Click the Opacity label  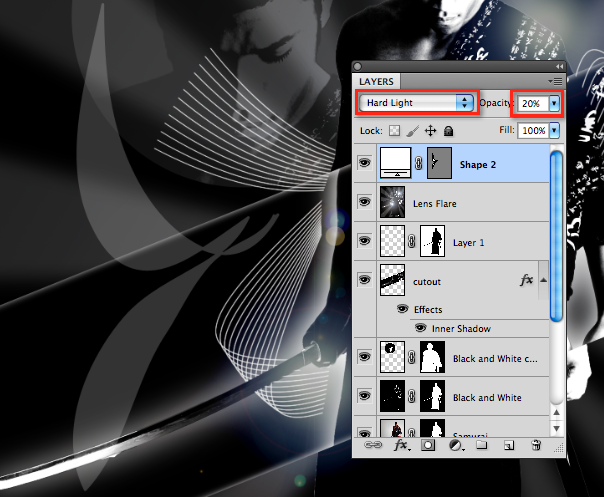click(495, 103)
